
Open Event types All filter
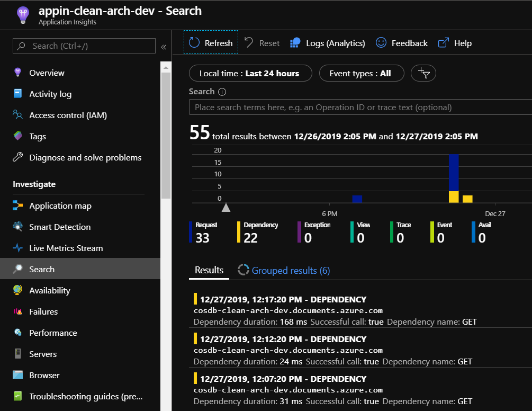362,73
